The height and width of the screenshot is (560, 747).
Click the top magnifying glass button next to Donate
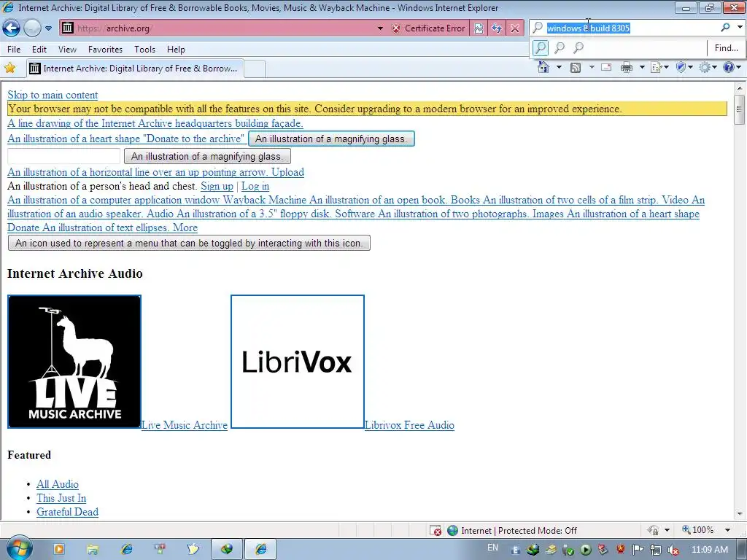click(x=331, y=139)
